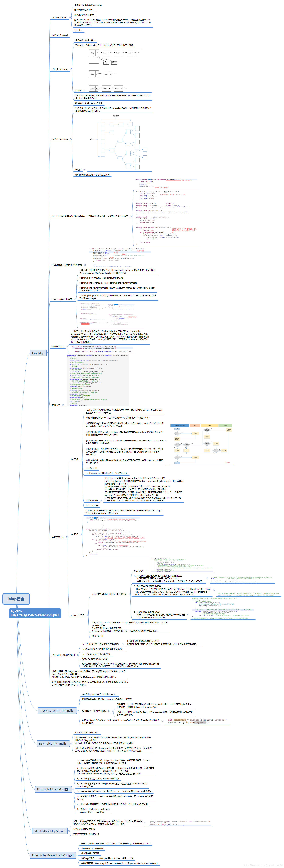The height and width of the screenshot is (868, 284).
Task: Select the Hashtable和HashMap区别 topic
Action: pyautogui.click(x=53, y=789)
